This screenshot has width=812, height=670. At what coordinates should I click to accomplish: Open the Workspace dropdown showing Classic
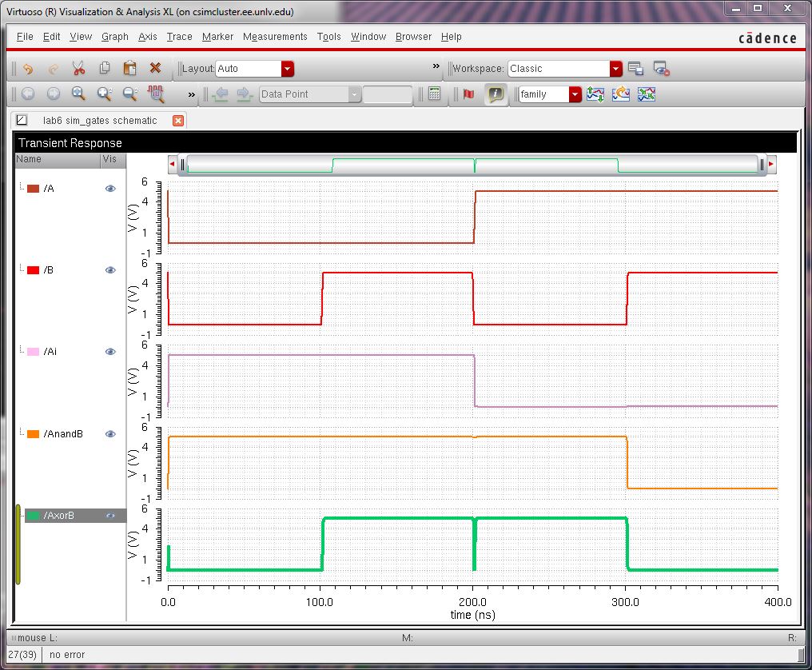(615, 69)
